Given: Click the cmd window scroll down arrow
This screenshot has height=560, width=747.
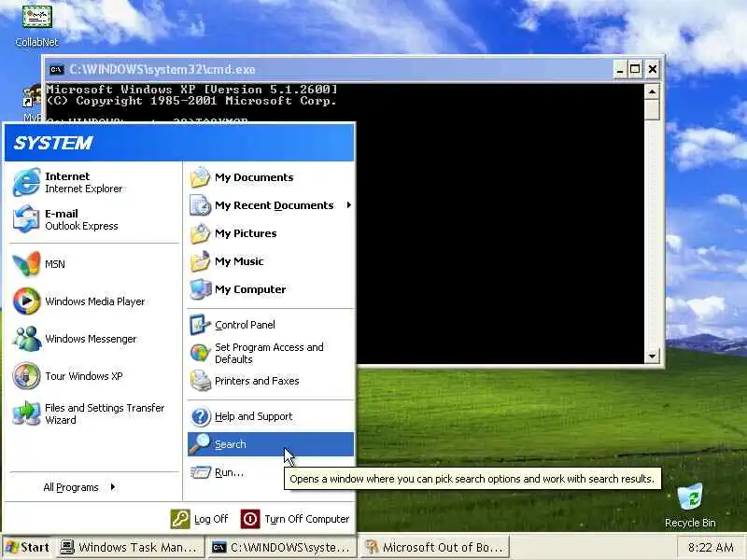Looking at the screenshot, I should point(652,356).
